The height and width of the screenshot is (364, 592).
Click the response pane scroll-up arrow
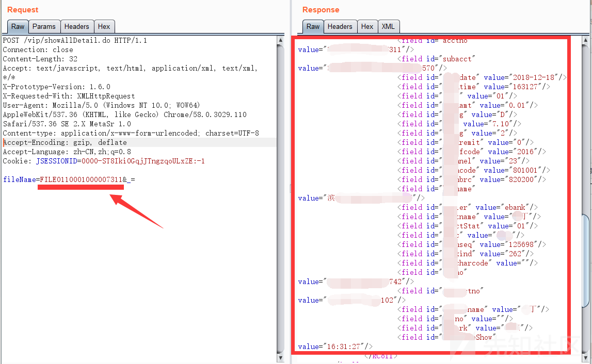(x=586, y=40)
